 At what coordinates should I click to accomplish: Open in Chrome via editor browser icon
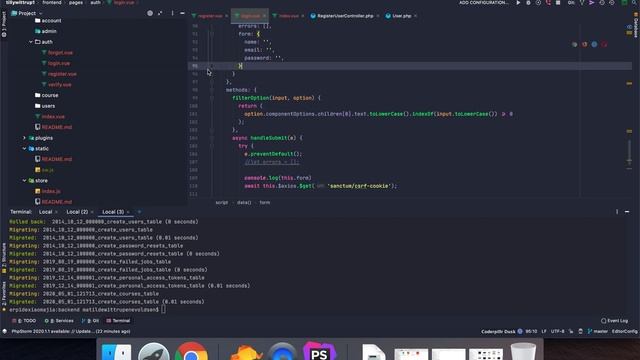coord(575,44)
